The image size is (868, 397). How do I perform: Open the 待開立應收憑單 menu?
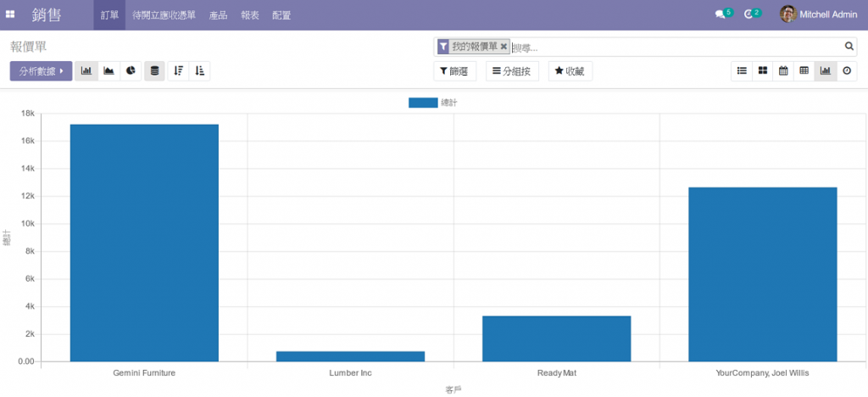(x=164, y=15)
